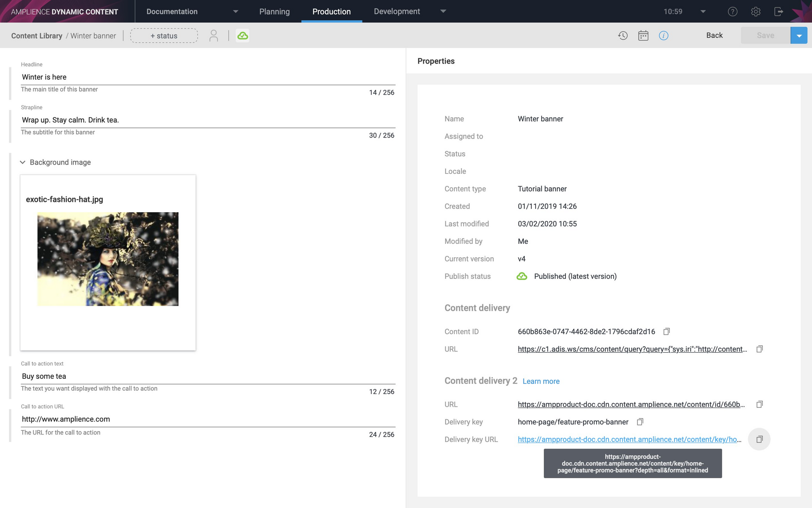Collapse the Background image section
The width and height of the screenshot is (812, 508).
coord(22,162)
